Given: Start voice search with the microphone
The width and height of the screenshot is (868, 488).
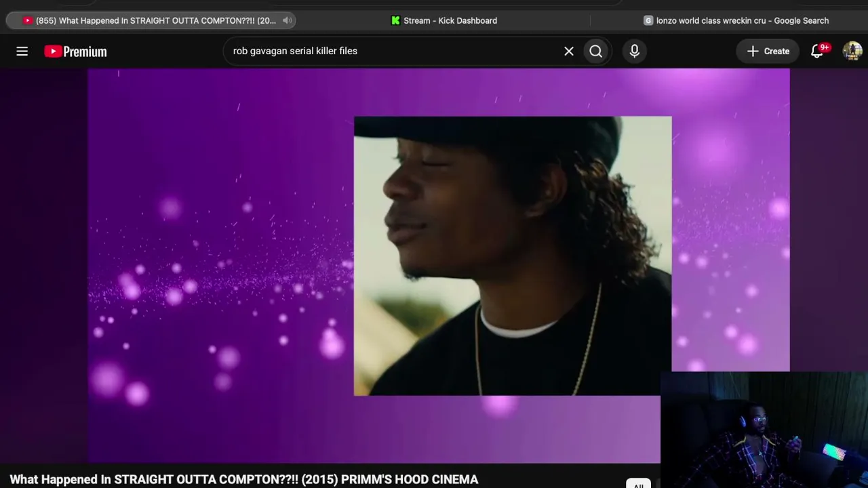Looking at the screenshot, I should tap(635, 52).
